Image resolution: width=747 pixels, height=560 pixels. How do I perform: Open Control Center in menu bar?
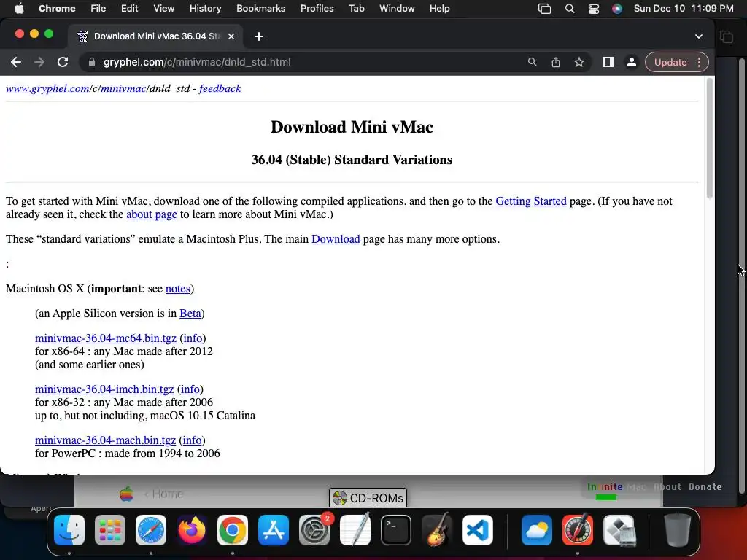[x=594, y=9]
